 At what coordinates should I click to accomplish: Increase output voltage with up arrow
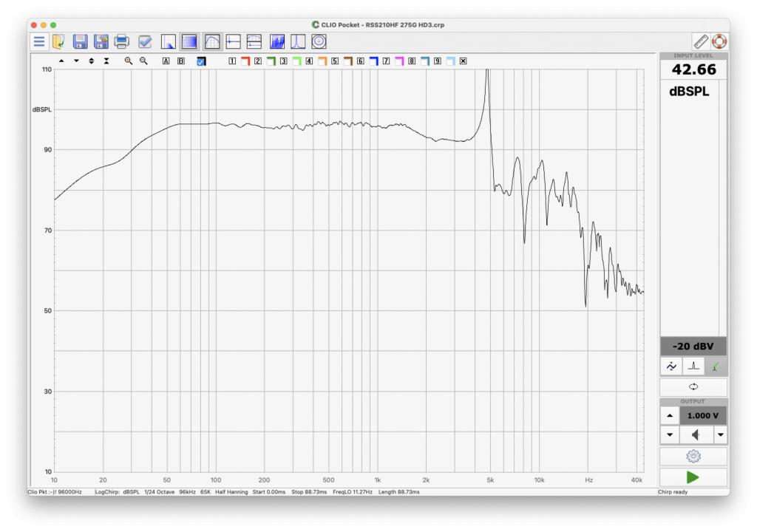pyautogui.click(x=670, y=416)
